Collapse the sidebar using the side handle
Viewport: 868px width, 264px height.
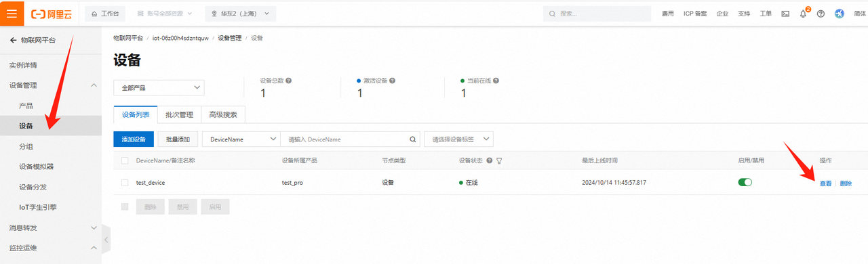tap(106, 239)
